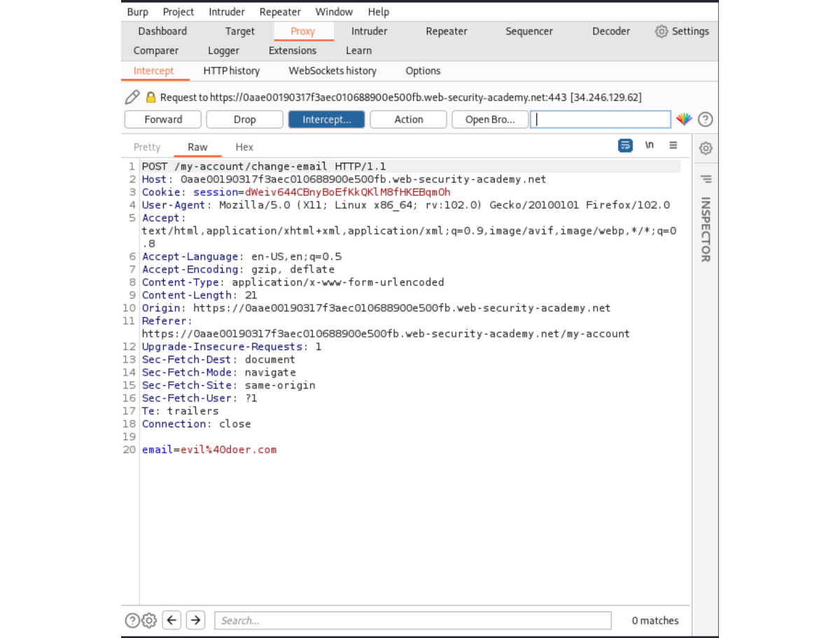Click the Drop button
This screenshot has width=840, height=638.
pyautogui.click(x=245, y=120)
